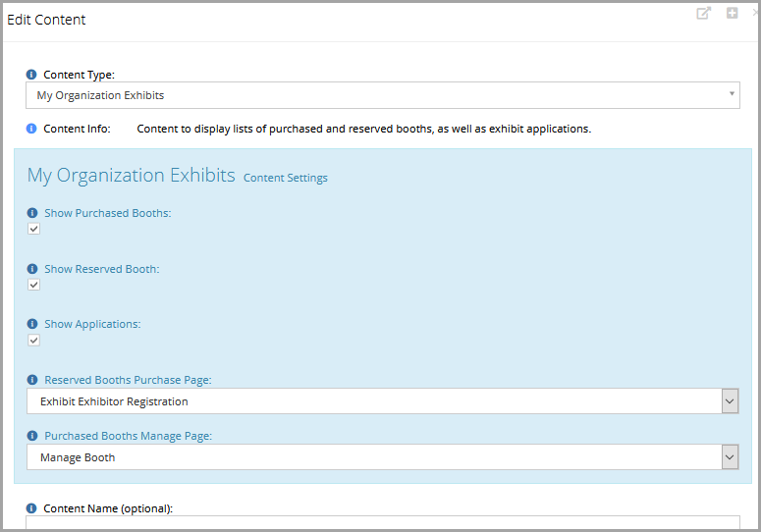Expand Reserved Booths Purchase Page dropdown arrow
Screen dimensions: 761x532
(730, 401)
